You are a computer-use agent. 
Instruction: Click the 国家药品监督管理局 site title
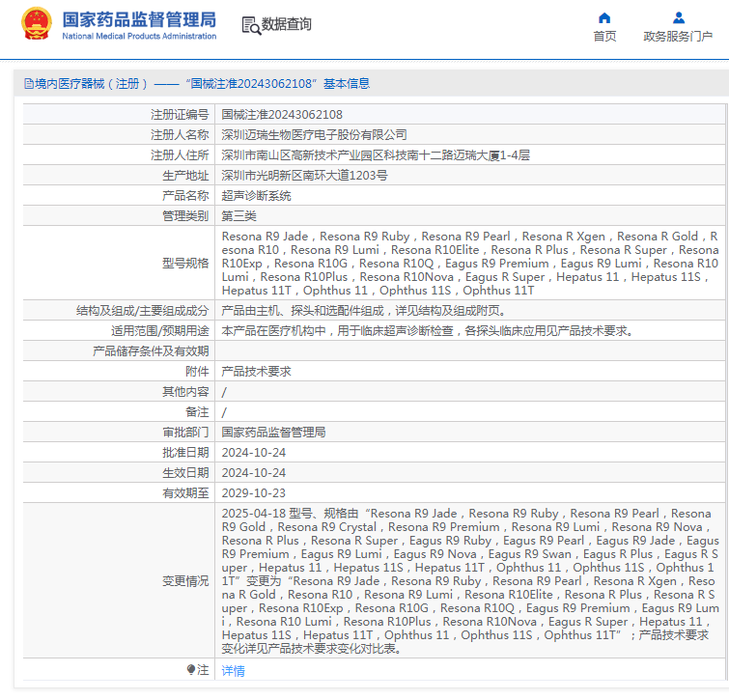coord(139,19)
